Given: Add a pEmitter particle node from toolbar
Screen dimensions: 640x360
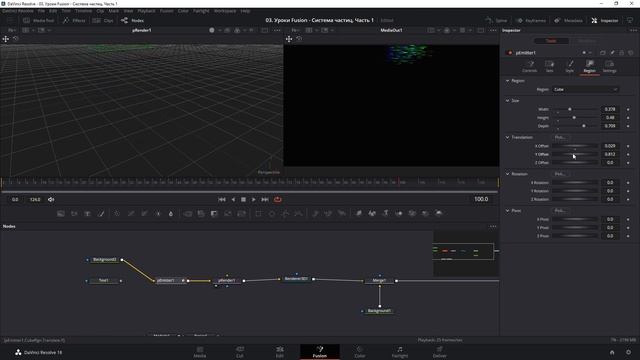Looking at the screenshot, I should point(315,213).
